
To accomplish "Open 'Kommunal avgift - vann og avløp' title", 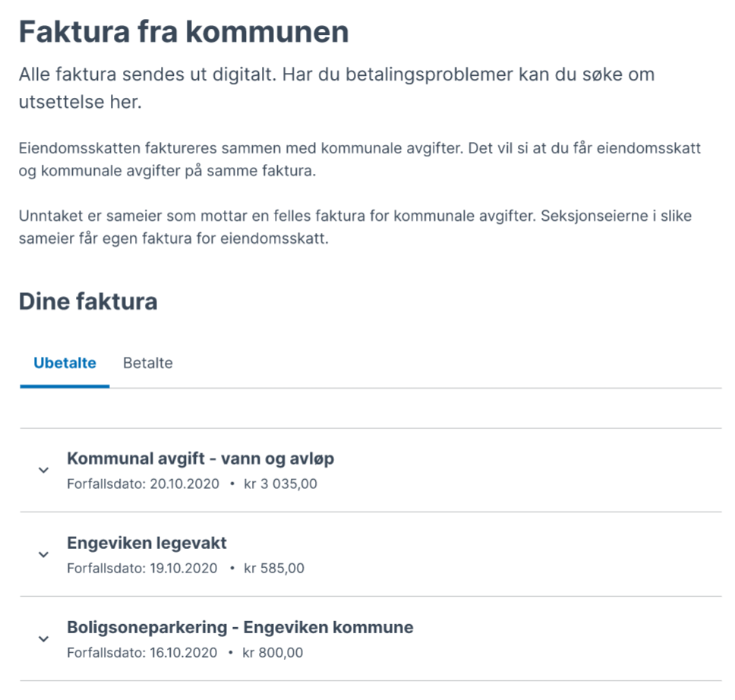I will (200, 459).
